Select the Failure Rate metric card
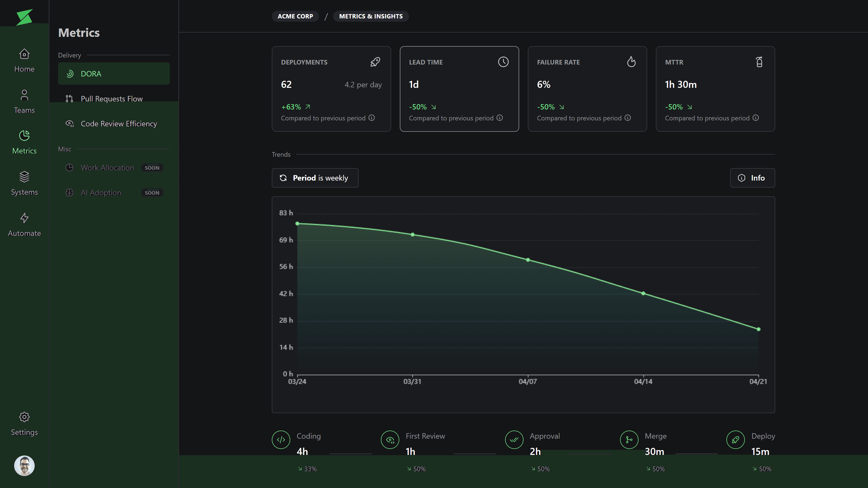Viewport: 868px width, 488px height. tap(587, 89)
